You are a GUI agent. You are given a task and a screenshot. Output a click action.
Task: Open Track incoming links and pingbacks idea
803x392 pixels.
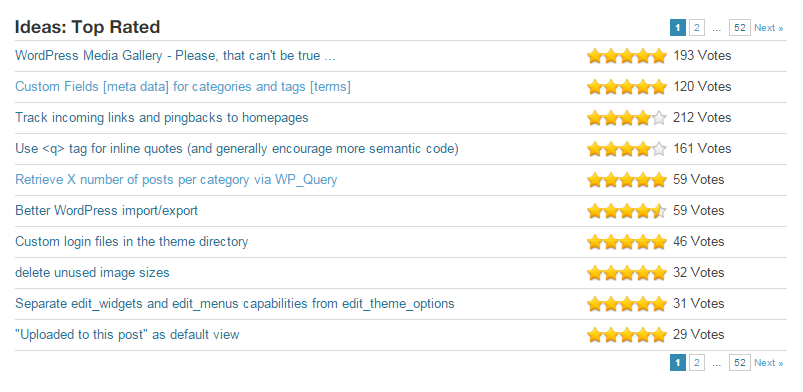(x=162, y=118)
